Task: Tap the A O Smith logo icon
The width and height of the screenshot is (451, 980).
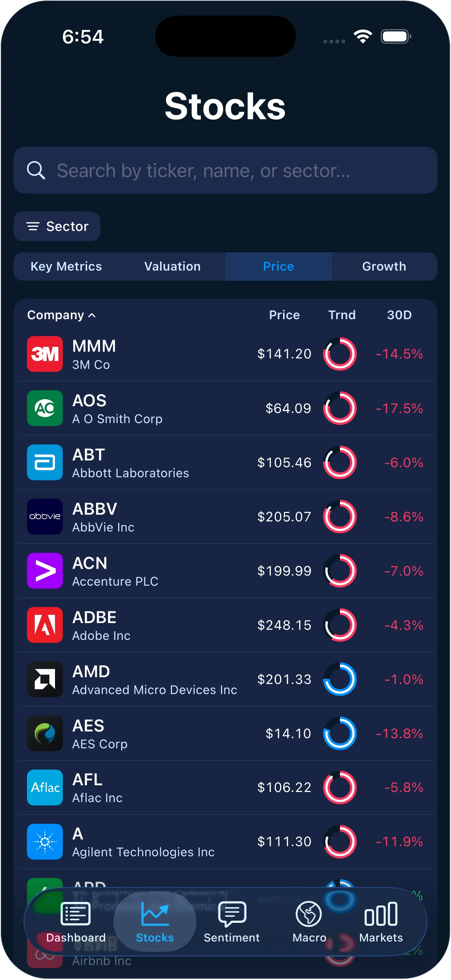Action: 45,408
